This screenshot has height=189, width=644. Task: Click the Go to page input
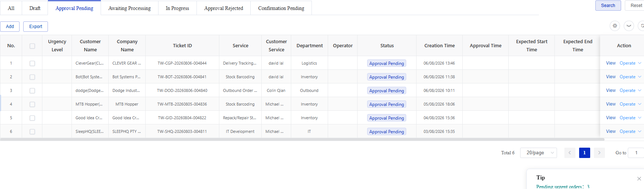click(636, 153)
